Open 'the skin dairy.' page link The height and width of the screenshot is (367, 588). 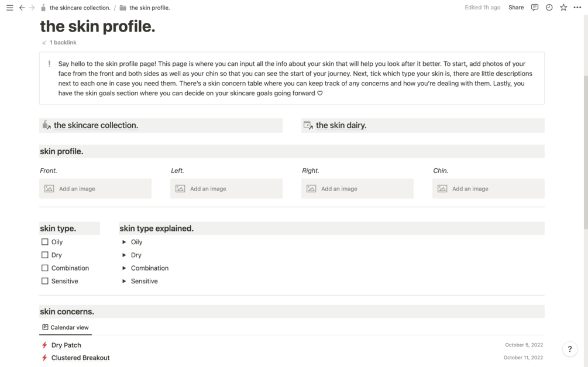point(341,125)
